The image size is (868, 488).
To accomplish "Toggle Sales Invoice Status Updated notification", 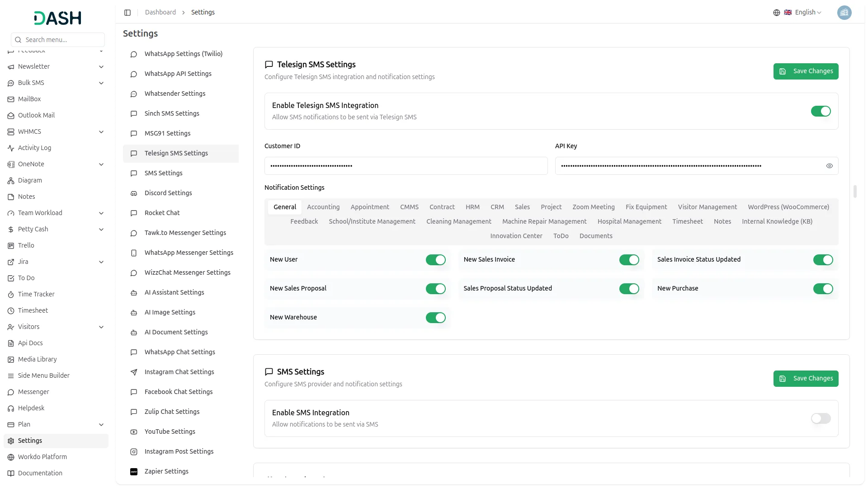I will [x=823, y=260].
